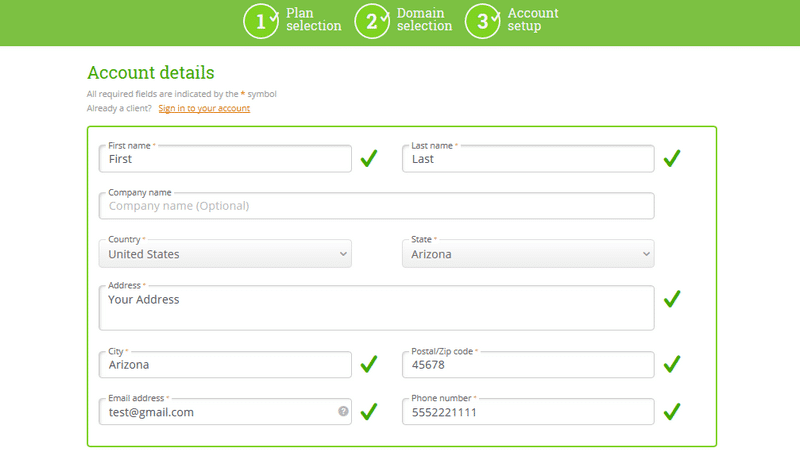Click the green checkmark next to Phone number
Image resolution: width=800 pixels, height=472 pixels.
(x=672, y=411)
